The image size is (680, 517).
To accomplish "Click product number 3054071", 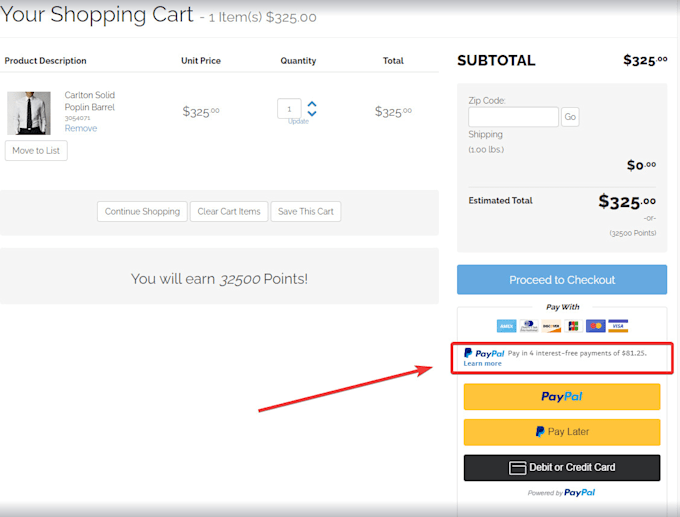I will coord(77,118).
